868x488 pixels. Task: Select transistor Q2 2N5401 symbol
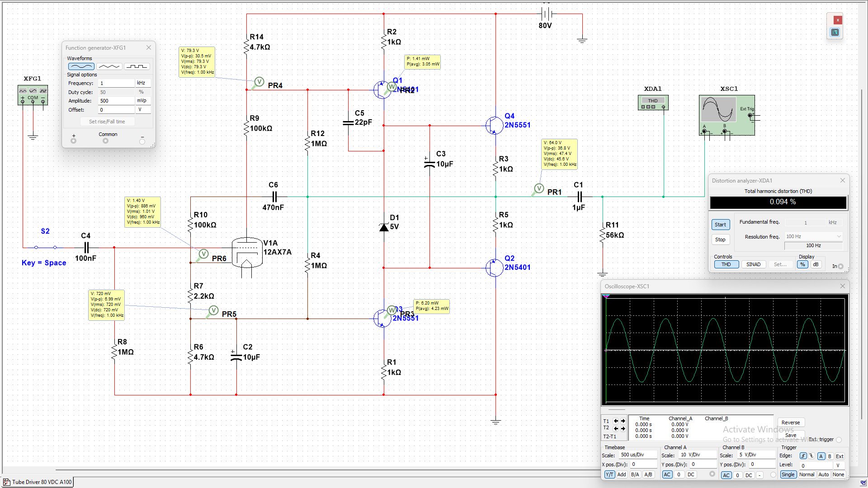click(x=494, y=267)
